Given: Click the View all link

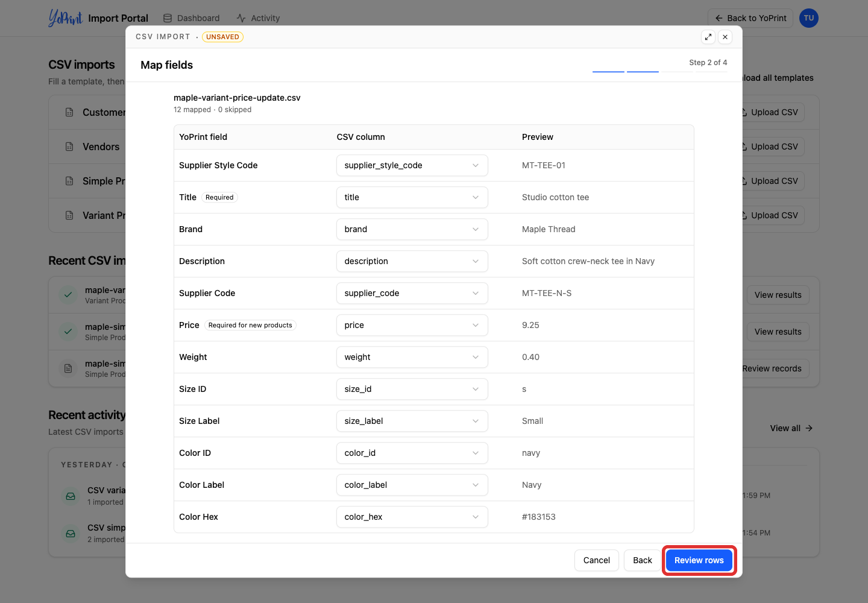Looking at the screenshot, I should pyautogui.click(x=791, y=428).
